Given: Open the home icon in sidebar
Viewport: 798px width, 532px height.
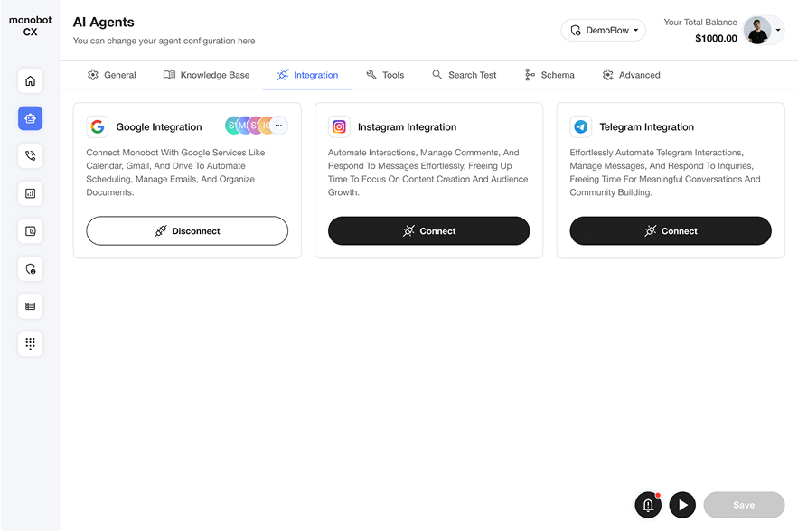Looking at the screenshot, I should tap(30, 81).
